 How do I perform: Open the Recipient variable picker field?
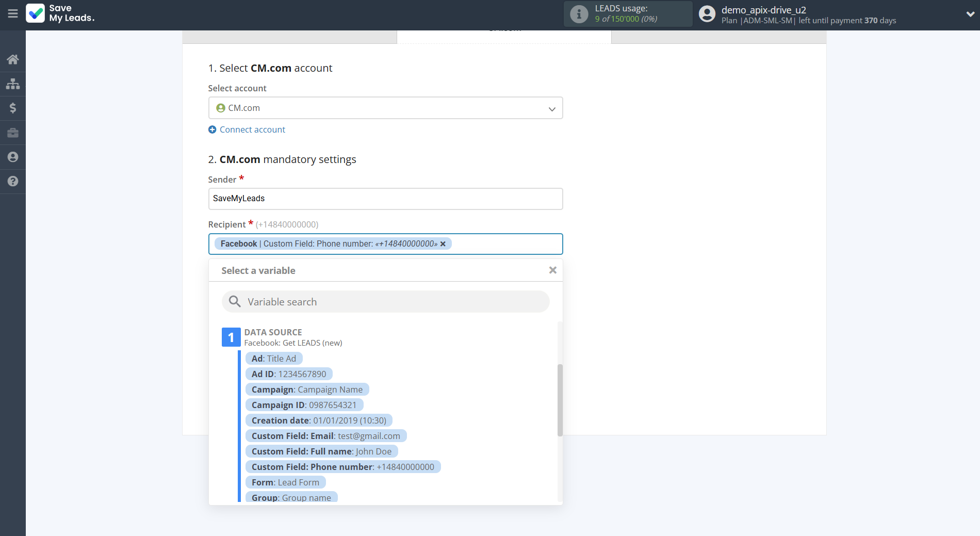coord(503,243)
